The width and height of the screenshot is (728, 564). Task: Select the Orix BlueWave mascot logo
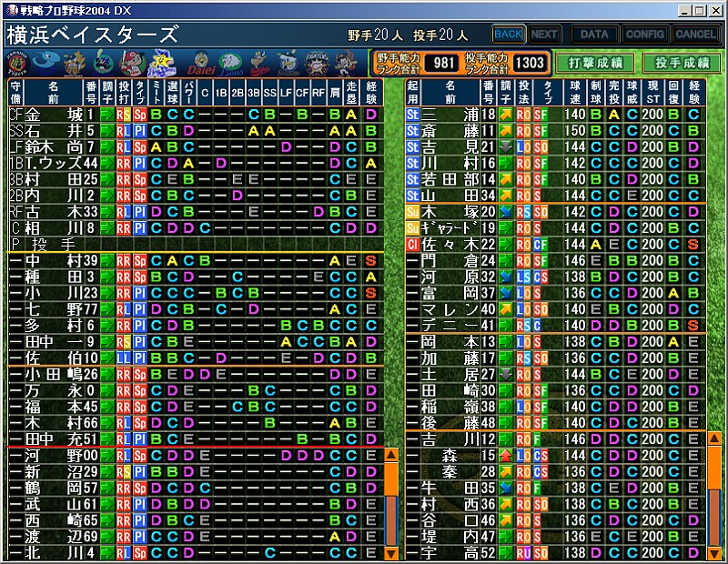[x=347, y=64]
